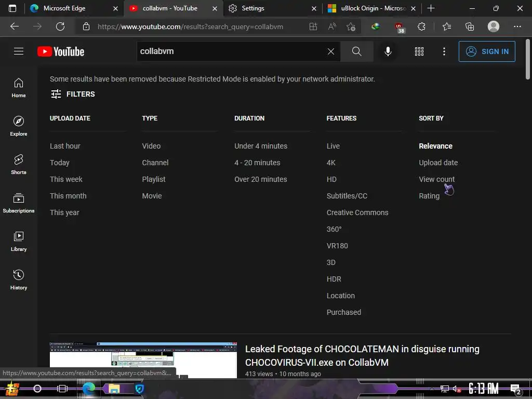
Task: Open a new browser tab
Action: (x=431, y=8)
